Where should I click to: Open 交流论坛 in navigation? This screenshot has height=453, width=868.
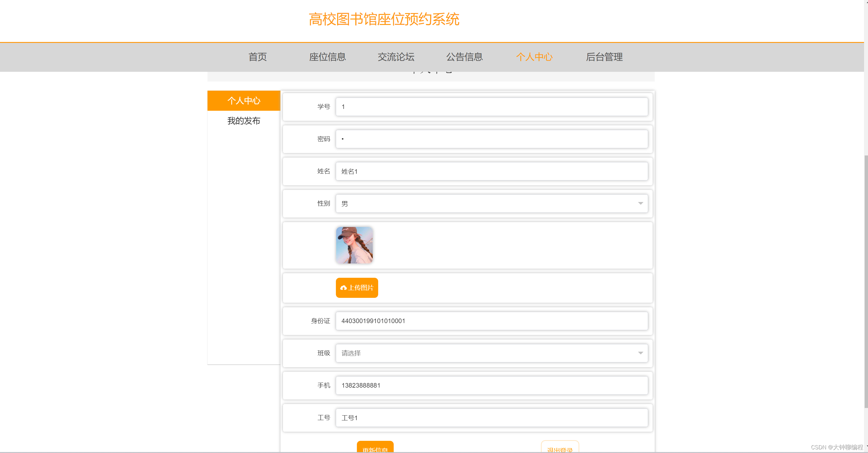pyautogui.click(x=396, y=57)
